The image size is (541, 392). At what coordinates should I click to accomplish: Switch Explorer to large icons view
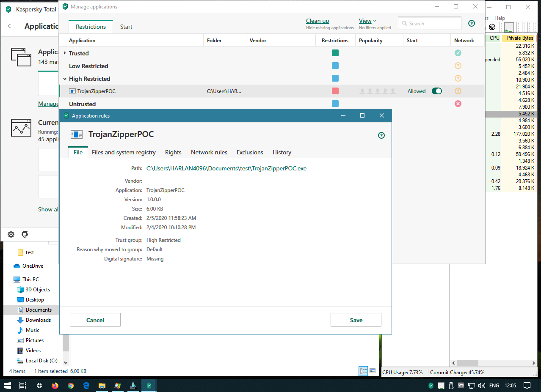click(x=373, y=371)
